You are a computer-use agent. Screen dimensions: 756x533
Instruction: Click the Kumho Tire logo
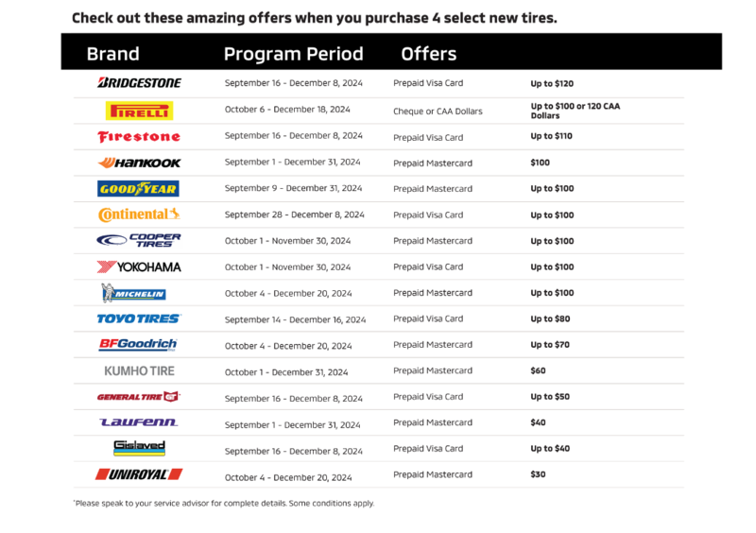click(139, 371)
